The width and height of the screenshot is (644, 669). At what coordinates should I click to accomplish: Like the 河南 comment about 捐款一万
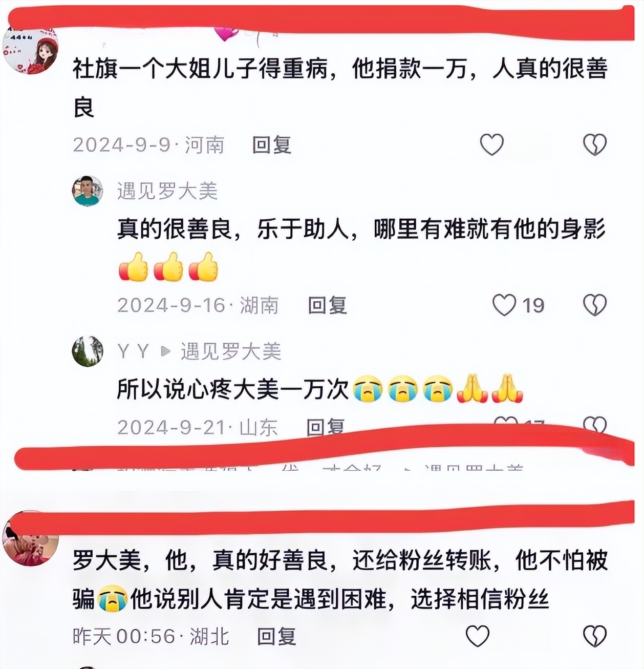tap(491, 144)
